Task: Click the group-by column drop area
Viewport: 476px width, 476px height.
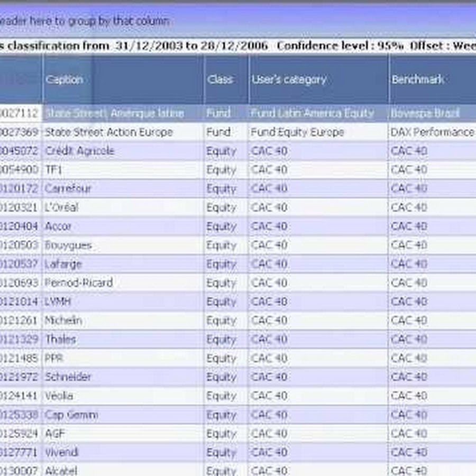Action: (x=85, y=21)
